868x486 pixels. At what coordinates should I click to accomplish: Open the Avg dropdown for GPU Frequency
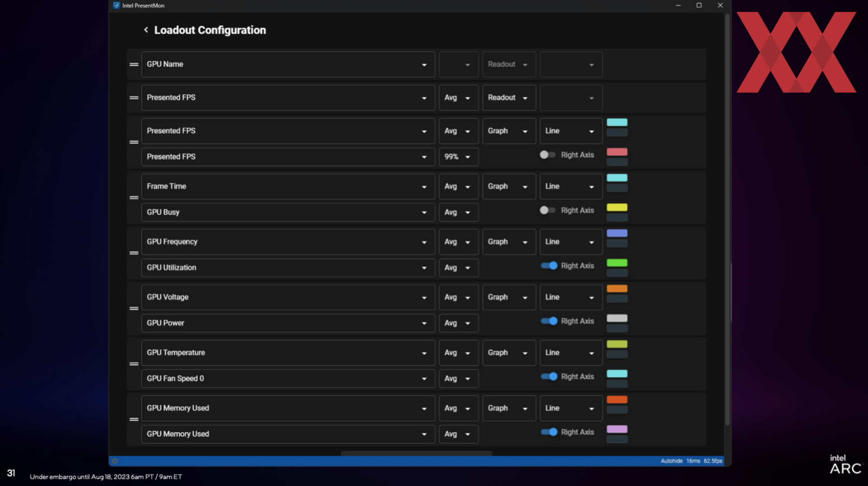point(458,242)
